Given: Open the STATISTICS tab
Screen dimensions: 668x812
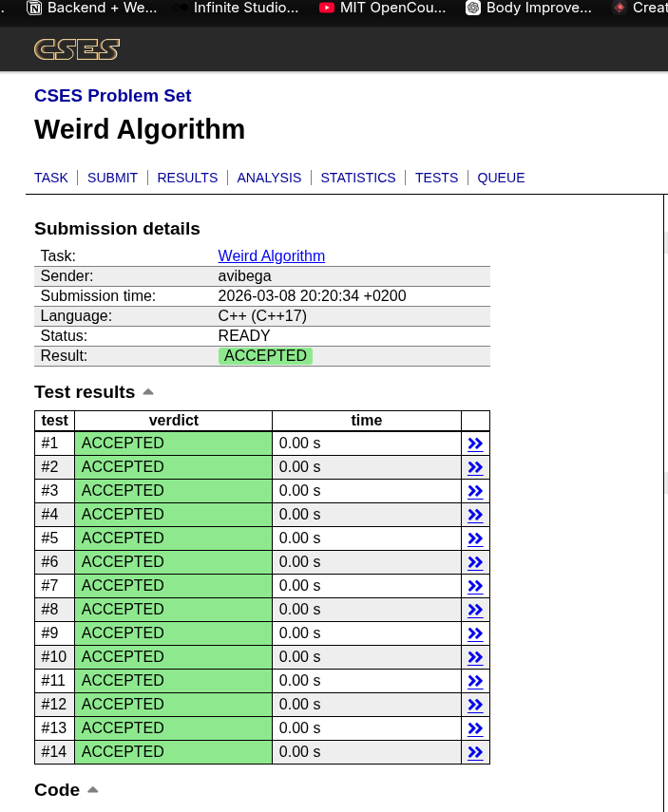Looking at the screenshot, I should click(358, 178).
